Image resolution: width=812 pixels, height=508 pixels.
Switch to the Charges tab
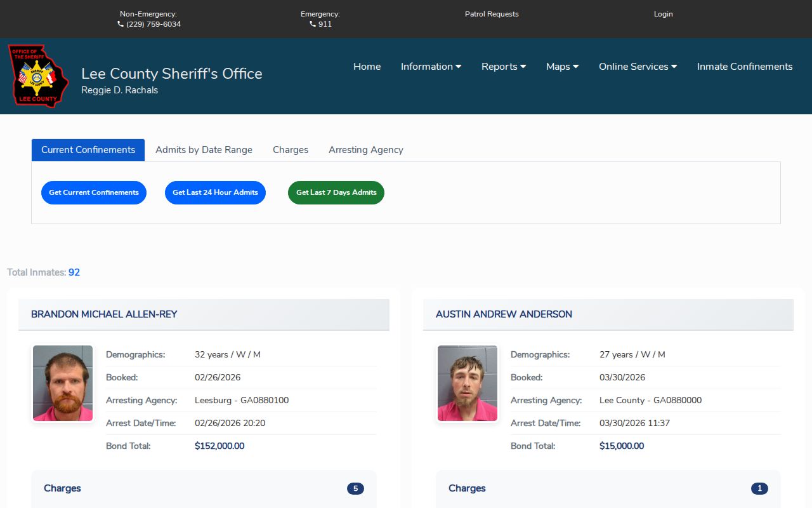[x=291, y=150]
